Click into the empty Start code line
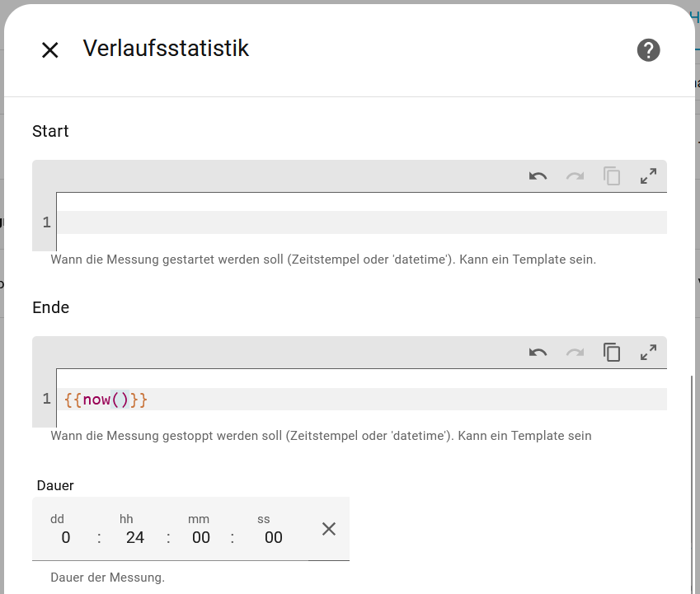 coord(363,222)
